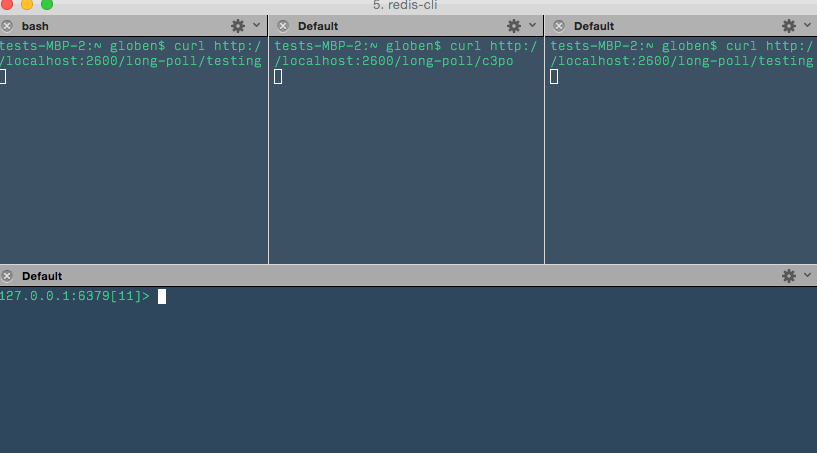The height and width of the screenshot is (453, 817).
Task: Click cursor block in the c3po pane
Action: pyautogui.click(x=278, y=77)
